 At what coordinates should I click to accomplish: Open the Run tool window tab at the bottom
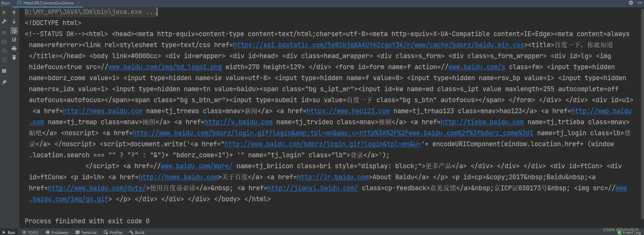coord(9,232)
